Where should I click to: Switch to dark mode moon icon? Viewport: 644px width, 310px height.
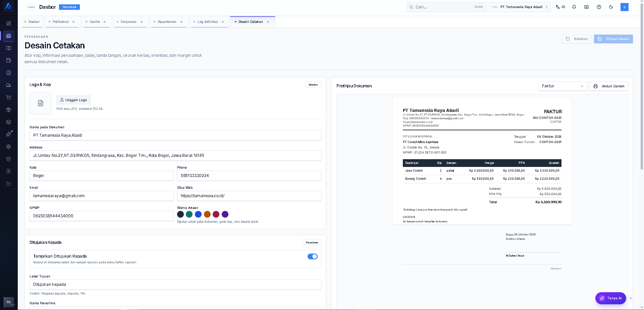point(611,7)
